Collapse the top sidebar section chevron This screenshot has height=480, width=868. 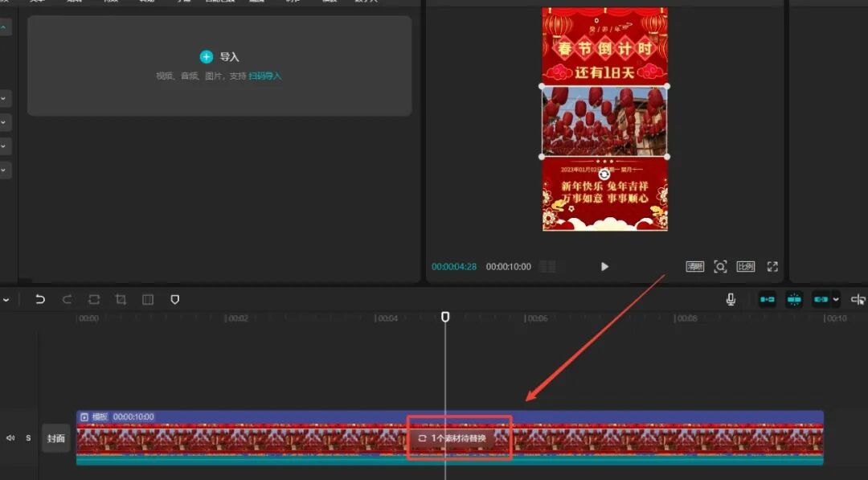click(x=5, y=29)
